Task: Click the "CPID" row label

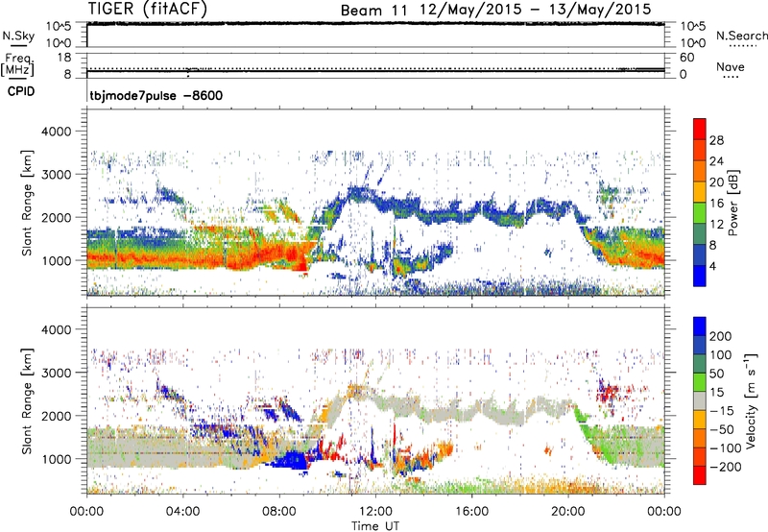Action: click(21, 91)
